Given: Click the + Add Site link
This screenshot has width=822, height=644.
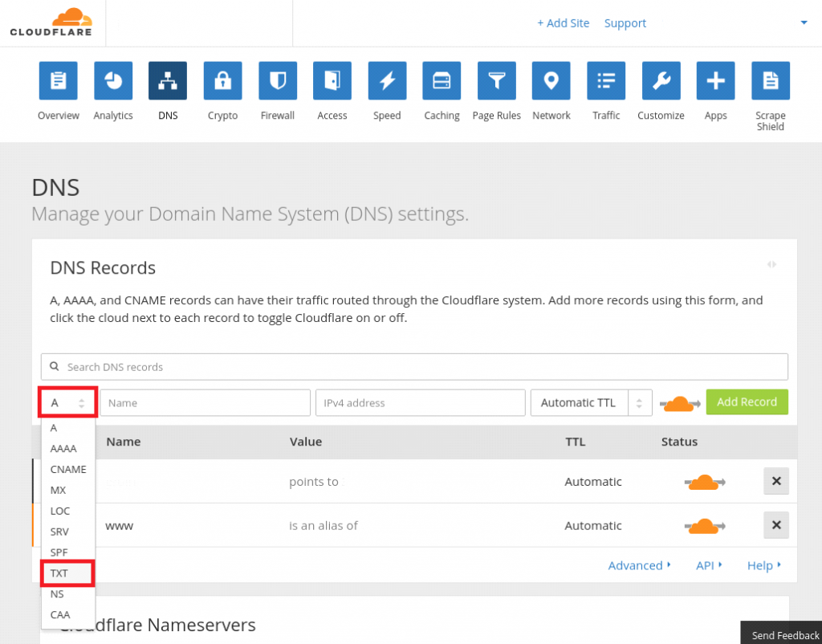Looking at the screenshot, I should tap(563, 23).
